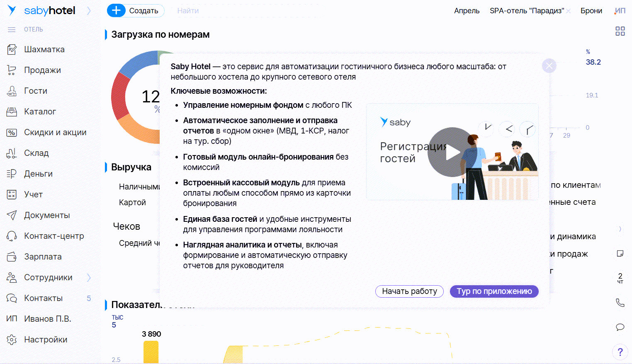Click the Документы paper-plane icon

pos(12,215)
